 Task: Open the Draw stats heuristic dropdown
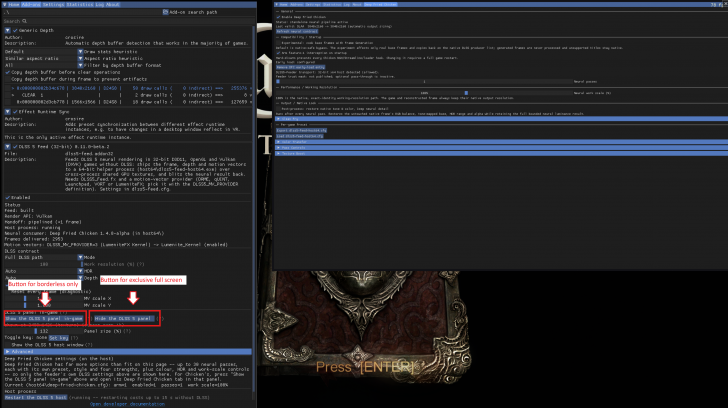pos(44,52)
